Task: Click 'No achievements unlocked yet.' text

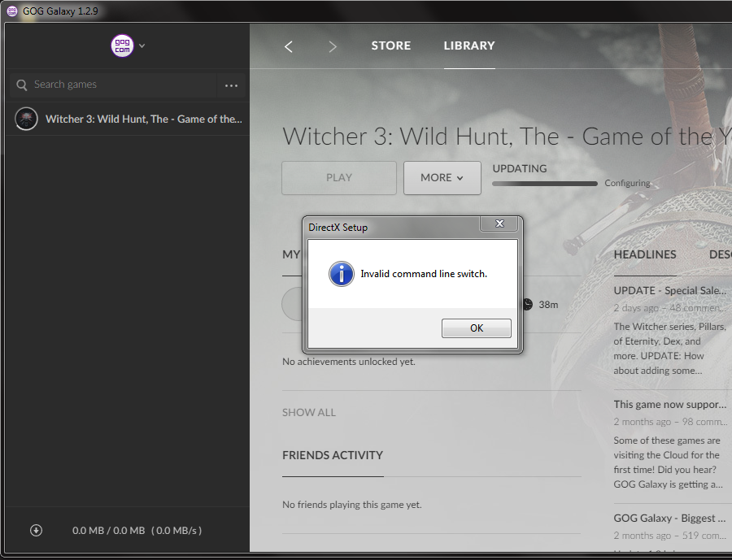Action: (349, 362)
